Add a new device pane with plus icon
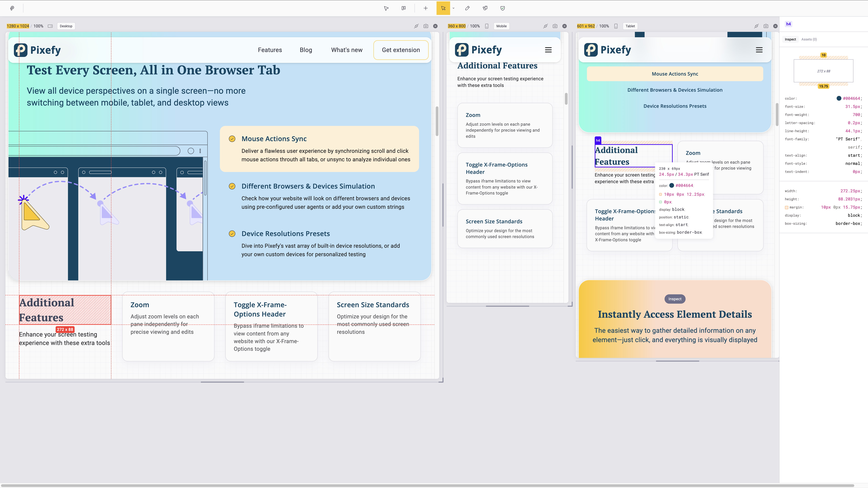868x488 pixels. 426,8
